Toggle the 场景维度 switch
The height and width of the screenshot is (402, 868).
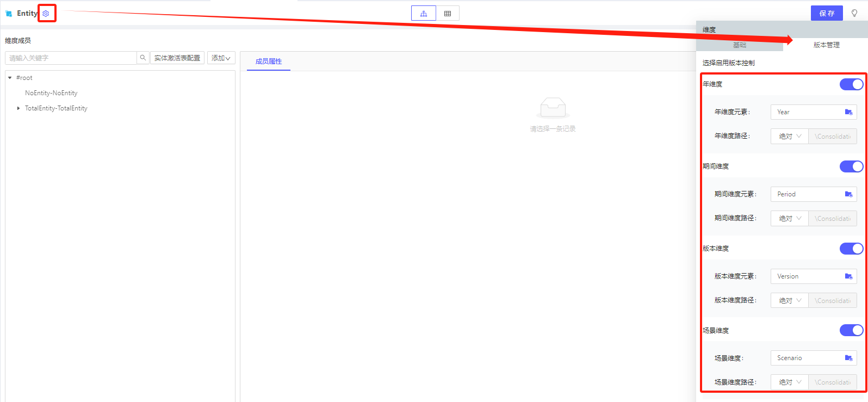click(x=851, y=330)
